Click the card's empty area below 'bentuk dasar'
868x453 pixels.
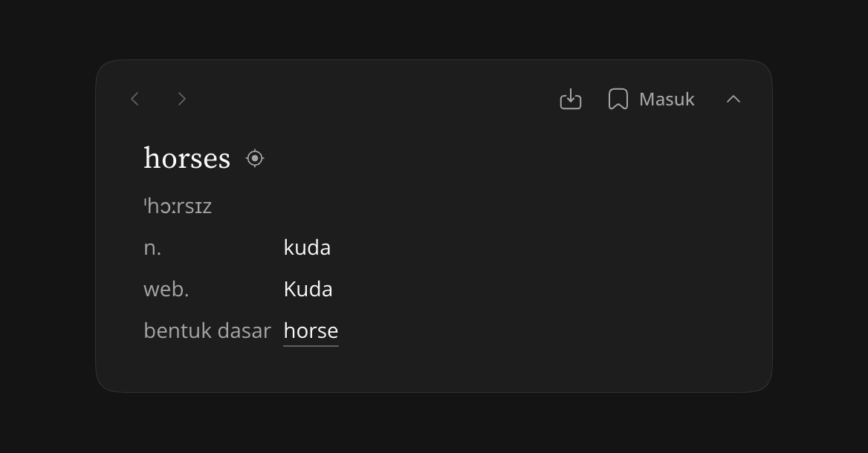pos(207,368)
